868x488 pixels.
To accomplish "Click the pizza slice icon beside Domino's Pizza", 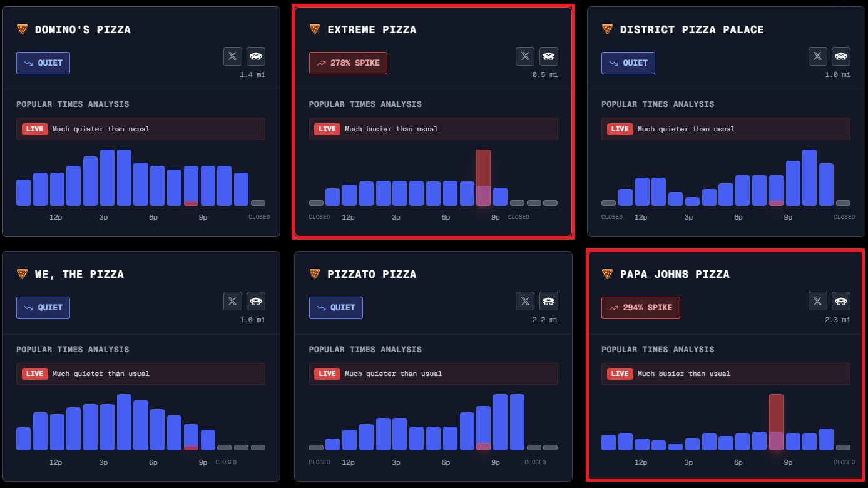I will tap(22, 29).
